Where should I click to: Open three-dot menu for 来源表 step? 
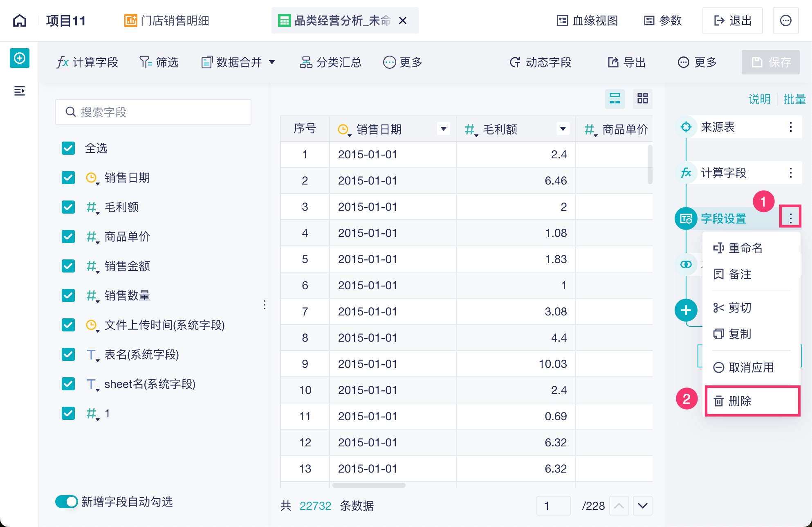click(x=790, y=127)
